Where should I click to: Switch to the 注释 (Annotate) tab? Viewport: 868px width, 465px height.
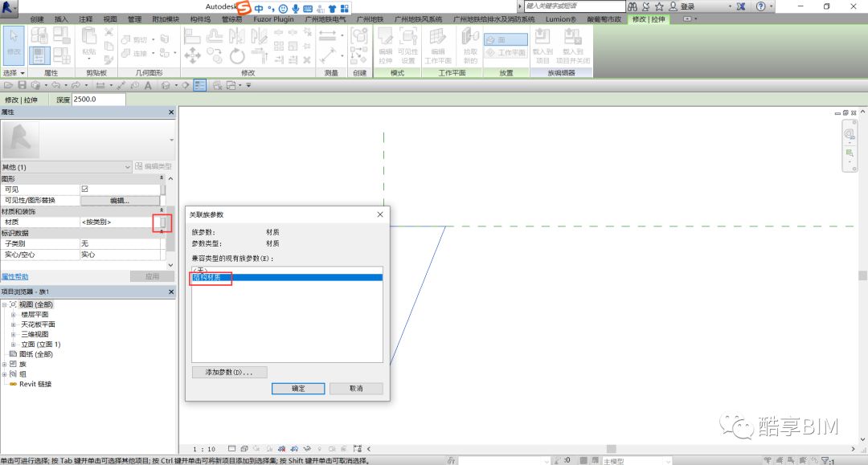[x=86, y=19]
